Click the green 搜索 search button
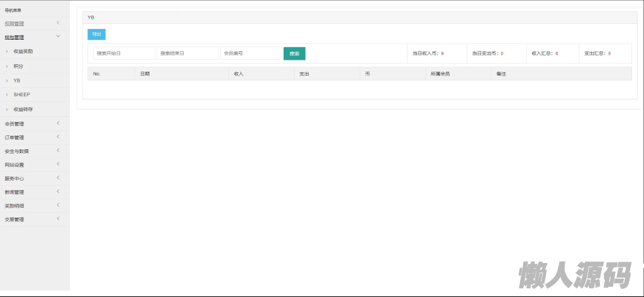Viewport: 644px width, 297px height. click(x=294, y=53)
